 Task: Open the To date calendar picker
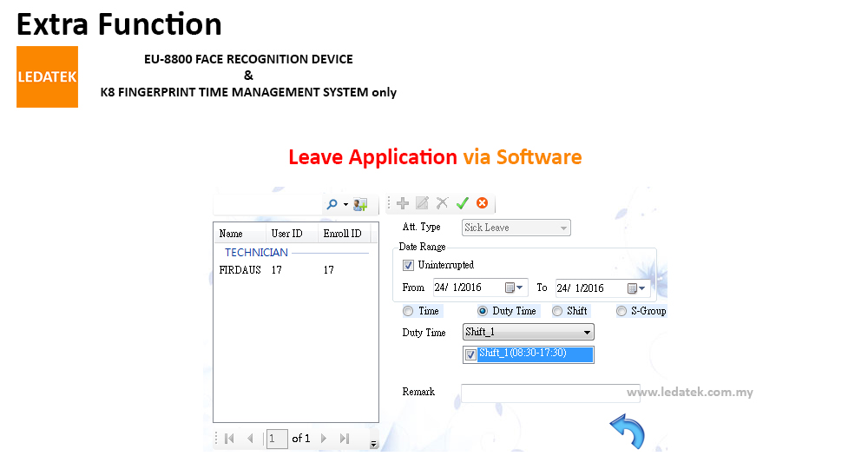[636, 288]
